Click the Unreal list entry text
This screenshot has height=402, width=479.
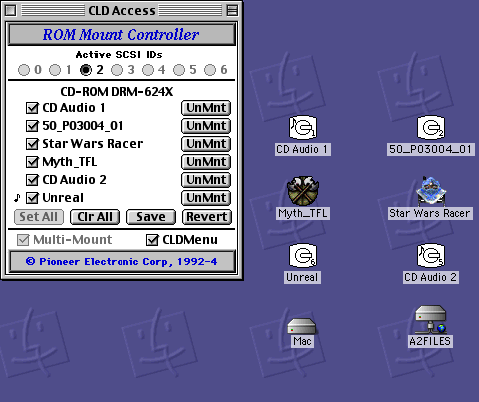63,198
